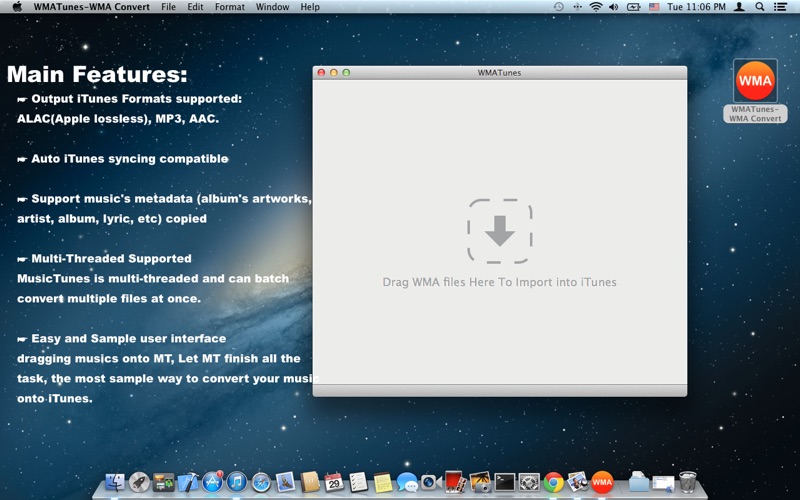Image resolution: width=800 pixels, height=500 pixels.
Task: Open the App Store Dock icon
Action: 212,481
